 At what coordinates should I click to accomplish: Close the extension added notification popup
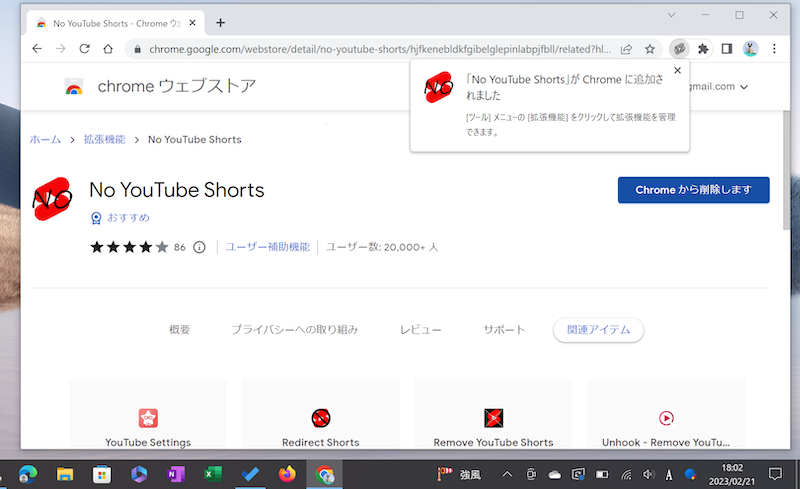(677, 70)
